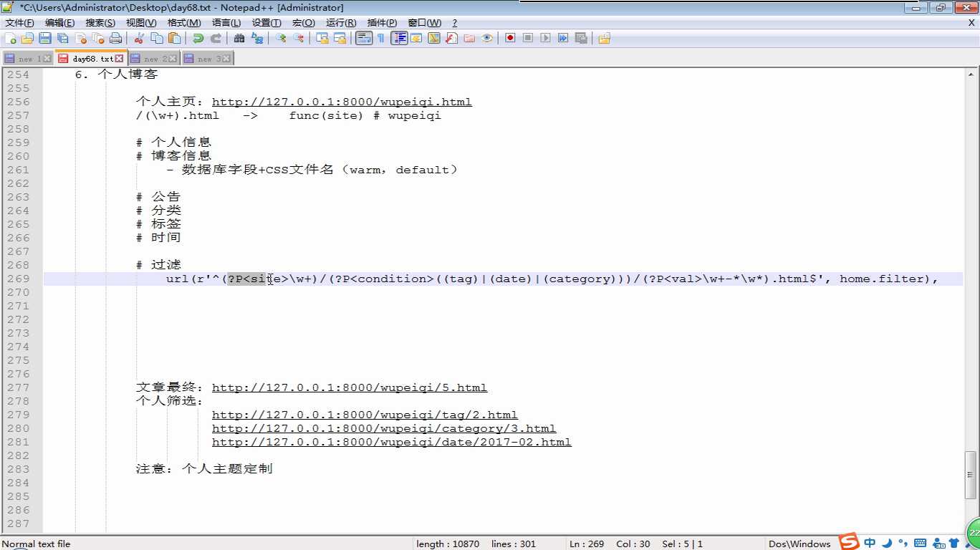Viewport: 980px width, 550px height.
Task: Open the 文件(F) menu
Action: 19,23
